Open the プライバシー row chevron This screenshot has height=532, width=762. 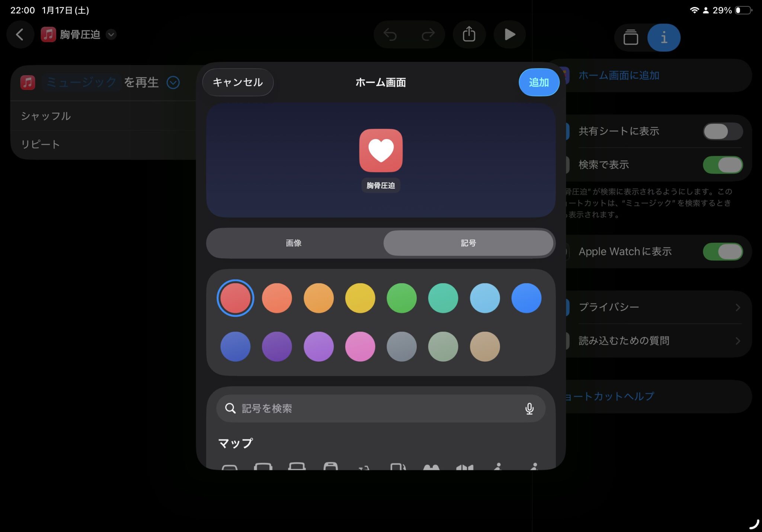point(737,307)
